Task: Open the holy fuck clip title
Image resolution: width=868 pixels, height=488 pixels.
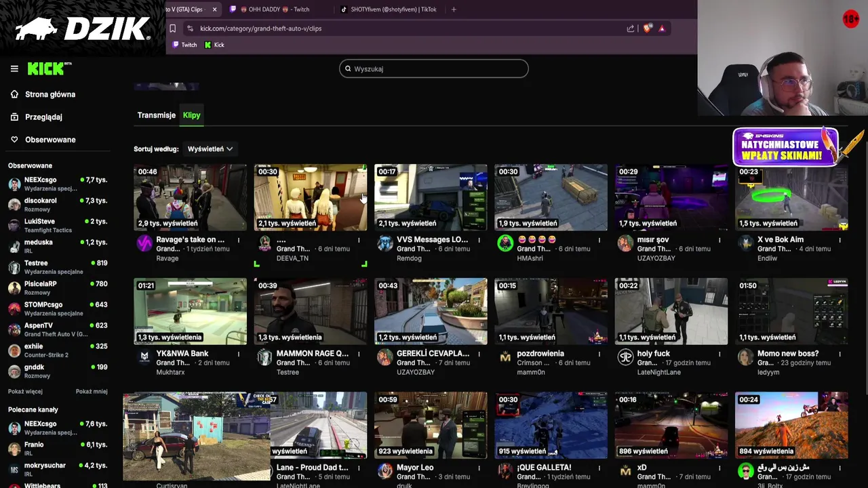Action: click(653, 354)
